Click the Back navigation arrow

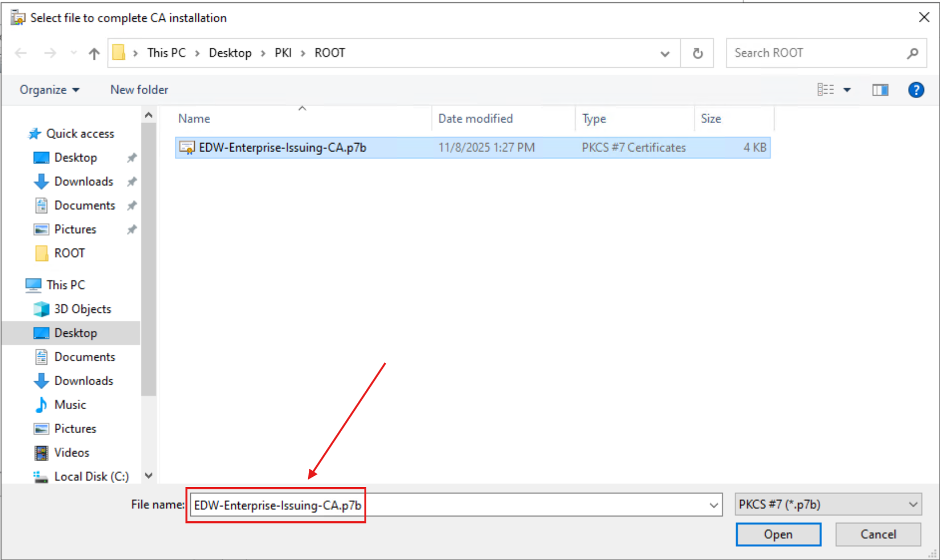[21, 52]
